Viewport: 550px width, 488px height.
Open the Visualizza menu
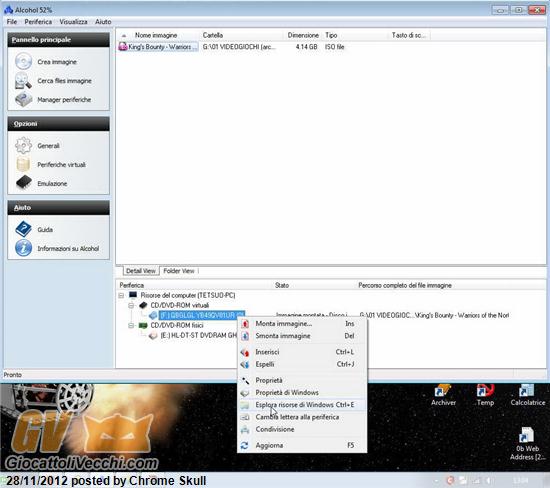pos(73,22)
